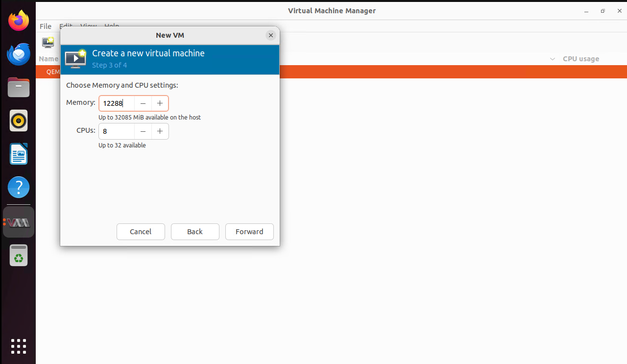This screenshot has width=627, height=364.
Task: Open the File menu
Action: coord(46,26)
